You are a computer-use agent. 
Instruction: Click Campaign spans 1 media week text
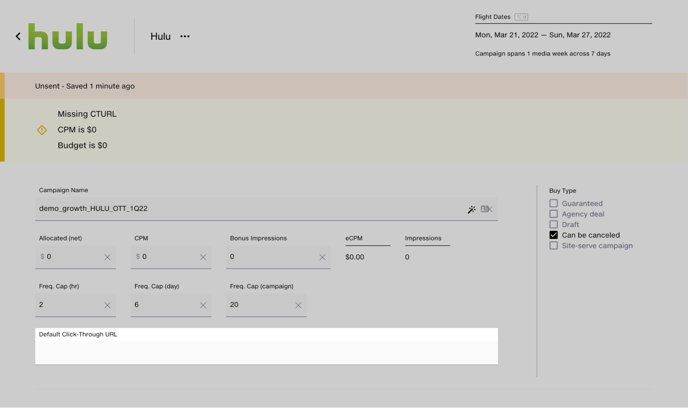pos(542,54)
